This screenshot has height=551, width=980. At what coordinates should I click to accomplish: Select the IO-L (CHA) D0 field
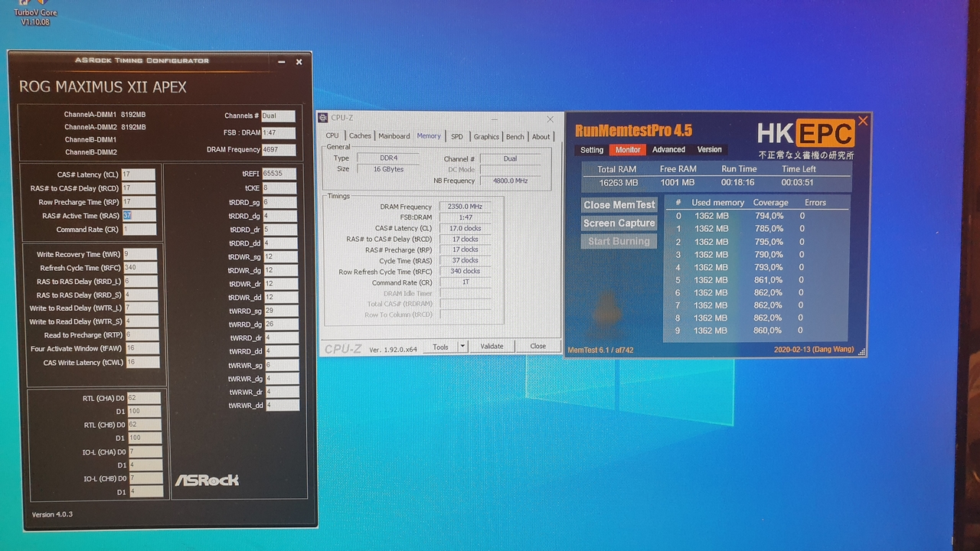(145, 452)
